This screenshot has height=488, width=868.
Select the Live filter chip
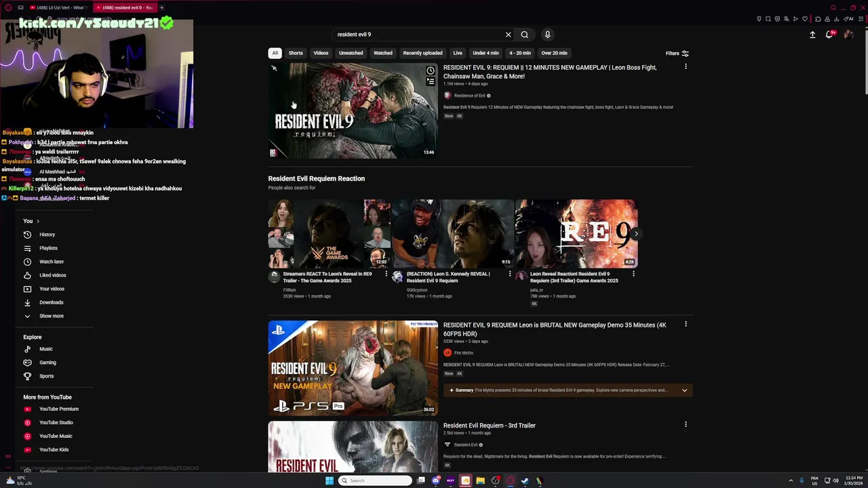(458, 53)
